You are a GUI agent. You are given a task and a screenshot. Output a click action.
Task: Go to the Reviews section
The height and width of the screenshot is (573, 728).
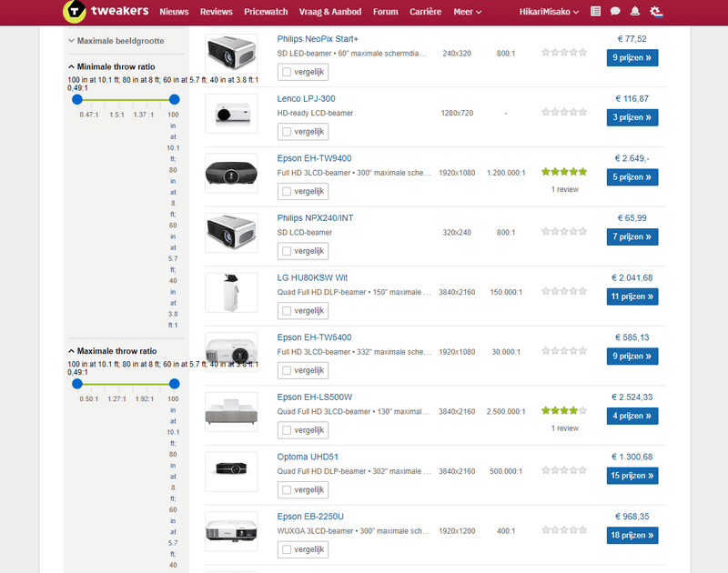coord(216,12)
